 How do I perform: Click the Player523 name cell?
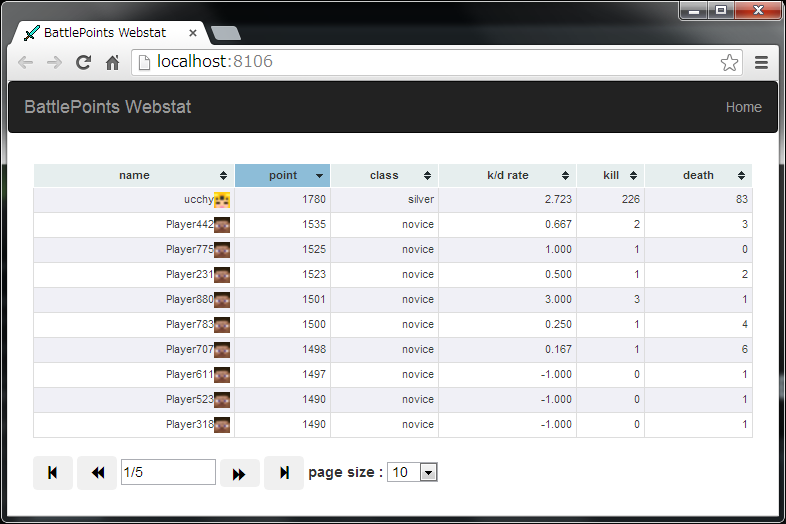[x=134, y=400]
